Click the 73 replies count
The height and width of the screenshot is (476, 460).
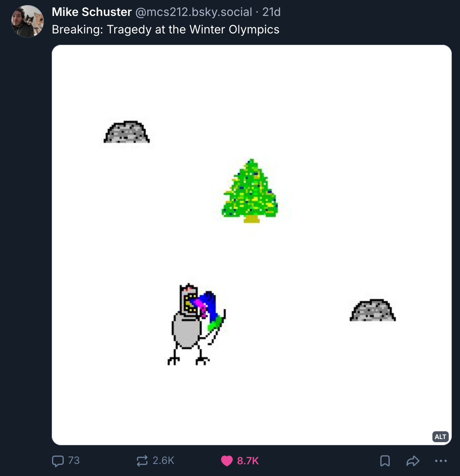pos(74,461)
